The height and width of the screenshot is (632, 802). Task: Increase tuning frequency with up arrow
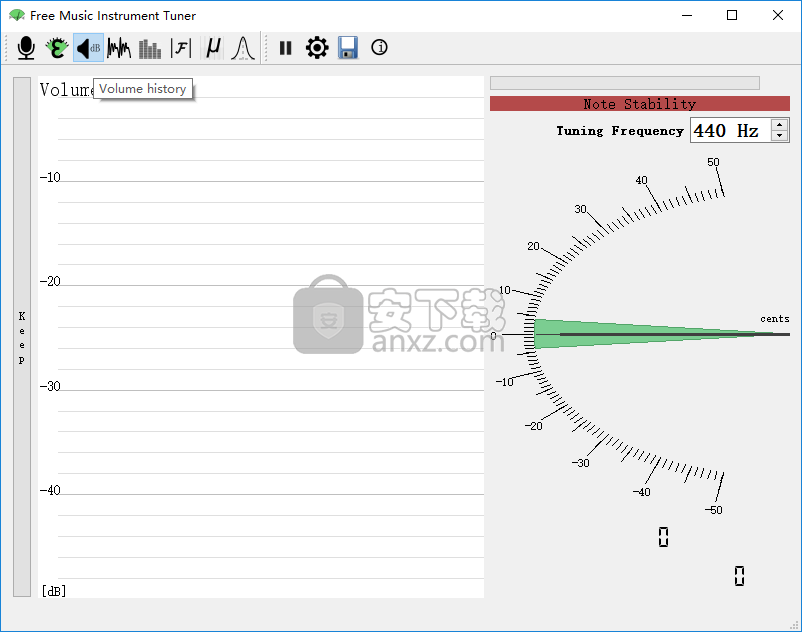[x=779, y=124]
